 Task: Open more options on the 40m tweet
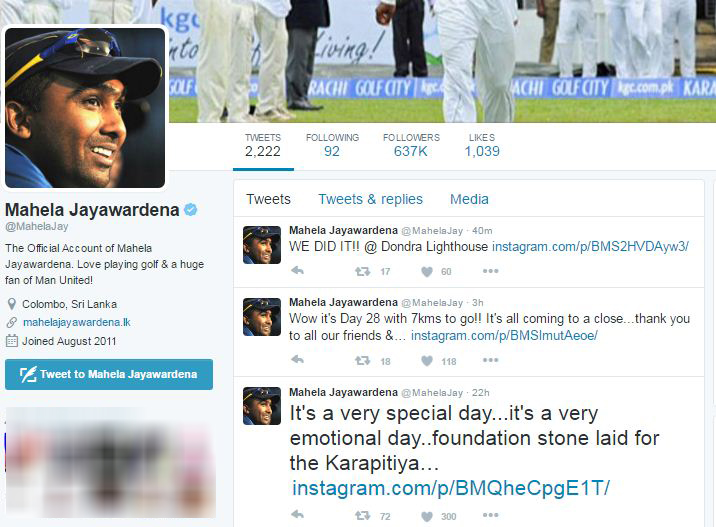[490, 271]
